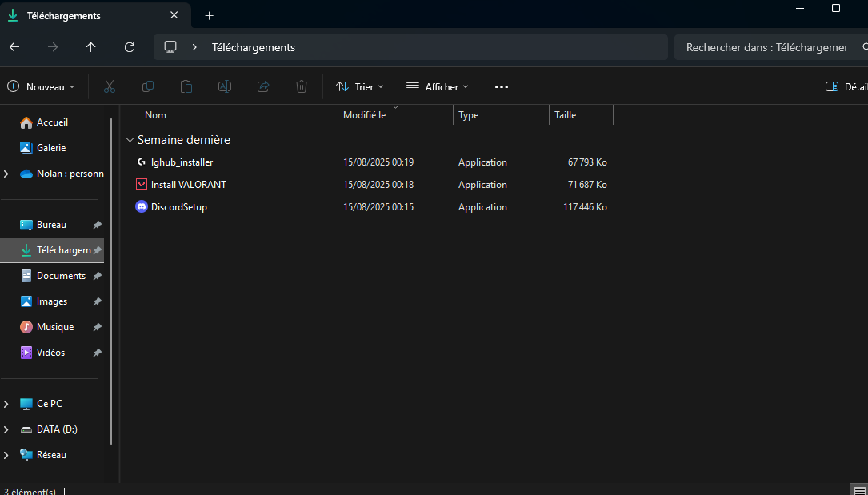Screen dimensions: 868x495
Task: Unpin Bureau from quick access
Action: point(98,225)
